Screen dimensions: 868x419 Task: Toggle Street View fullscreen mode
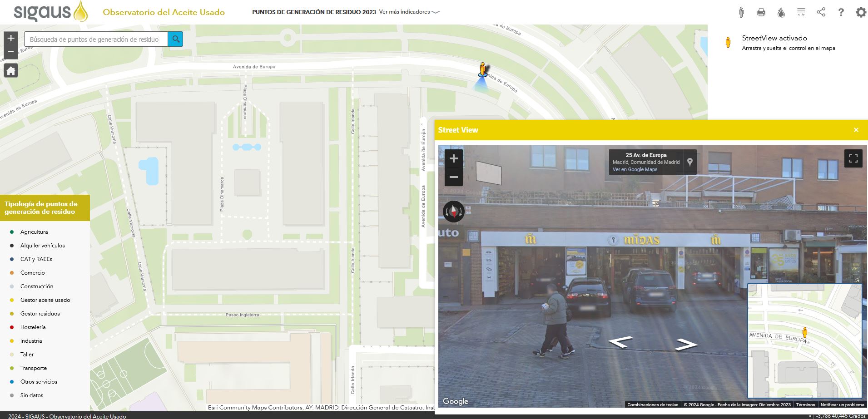853,158
